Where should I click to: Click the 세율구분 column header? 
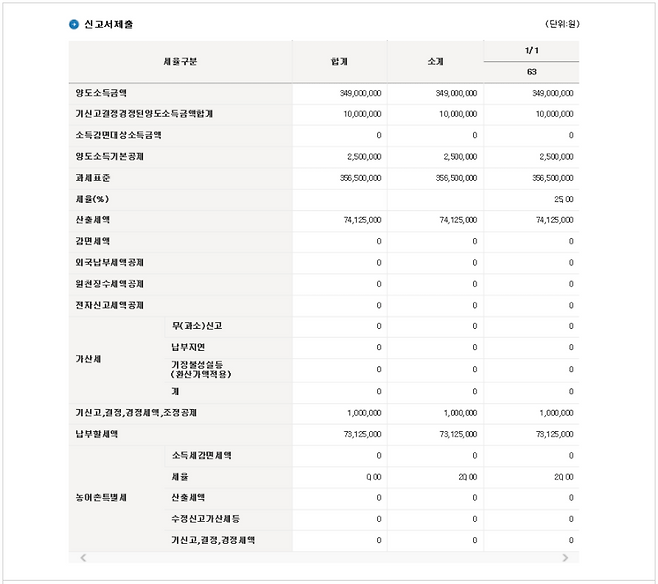(180, 62)
